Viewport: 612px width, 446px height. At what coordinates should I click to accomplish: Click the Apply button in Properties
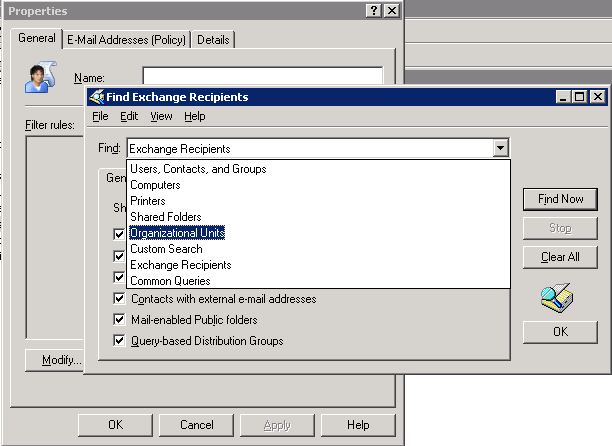(x=277, y=425)
